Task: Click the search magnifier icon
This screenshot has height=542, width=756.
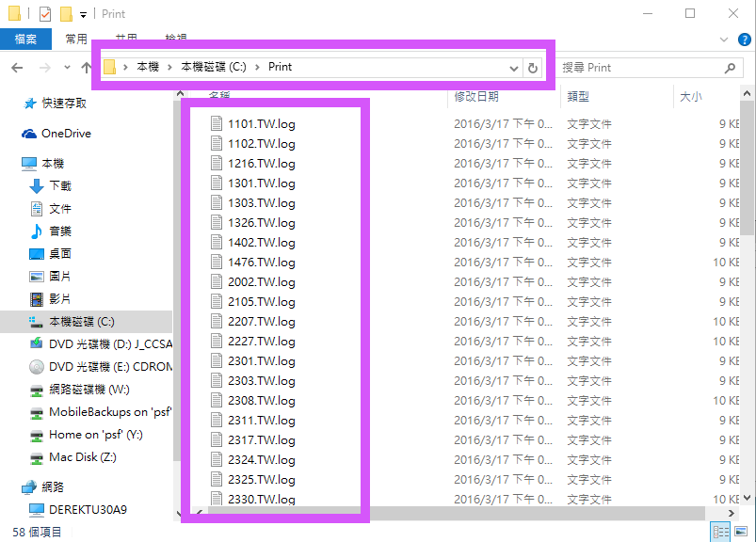Action: [730, 68]
